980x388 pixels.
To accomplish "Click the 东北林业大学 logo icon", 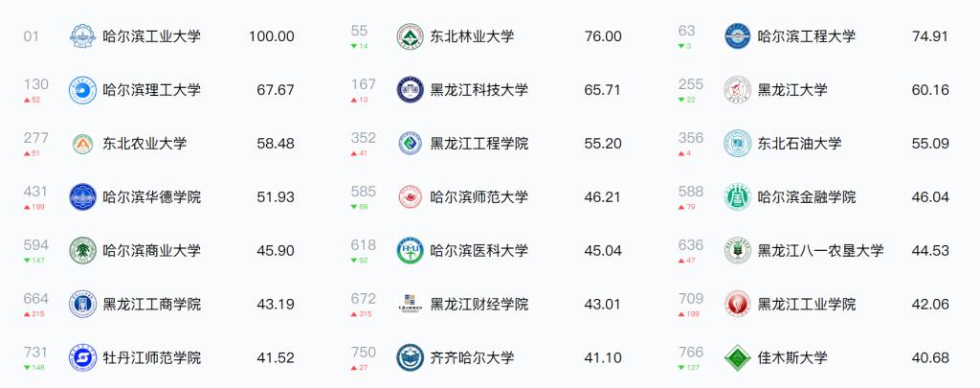I will [x=411, y=36].
